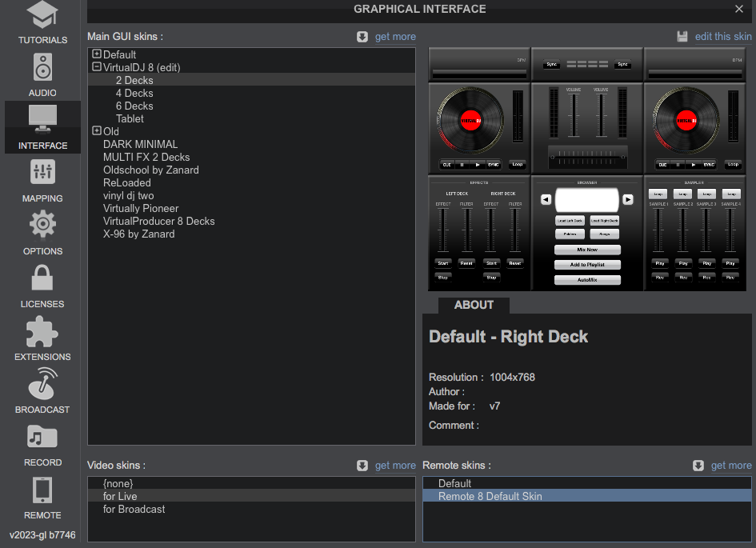Click the Made for v7 value
The height and width of the screenshot is (548, 756).
(x=494, y=406)
